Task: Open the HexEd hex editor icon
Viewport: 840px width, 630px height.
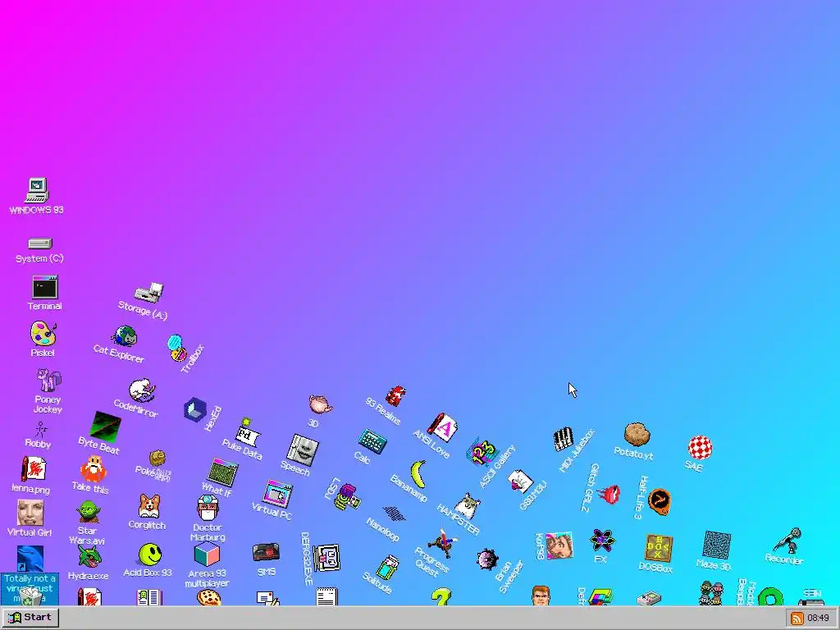Action: click(195, 410)
